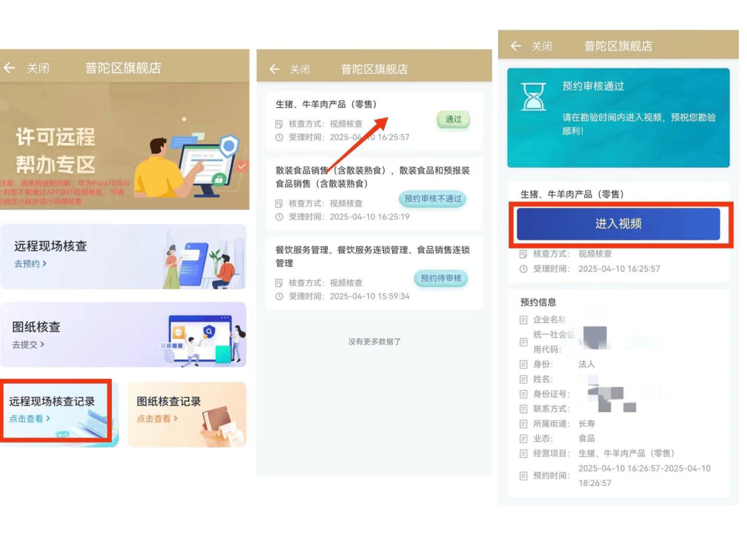
Task: Tap back arrow on the home banner screen
Action: [x=9, y=68]
